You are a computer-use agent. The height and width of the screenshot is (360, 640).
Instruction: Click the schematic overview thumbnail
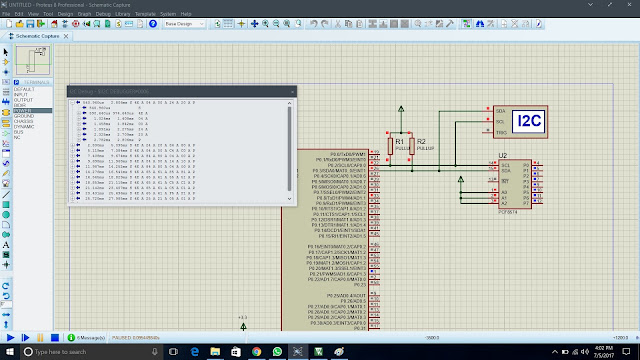pos(33,60)
